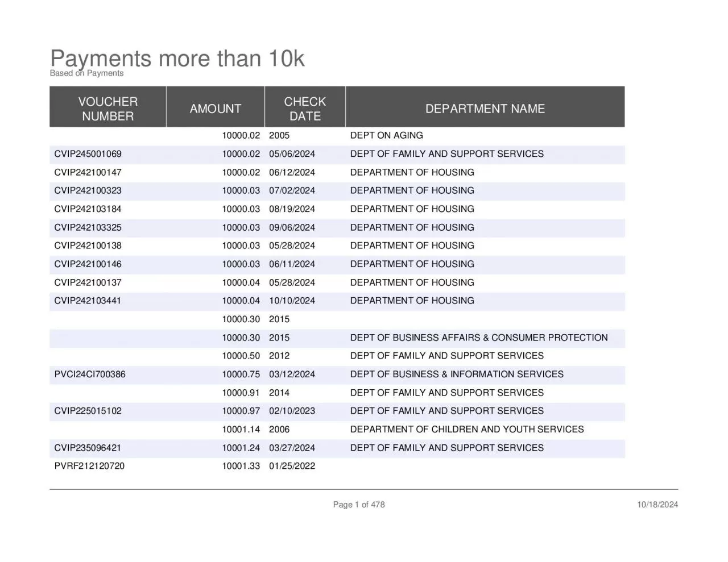The width and height of the screenshot is (728, 562).
Task: Select voucher CVIP245001069
Action: pyautogui.click(x=88, y=154)
